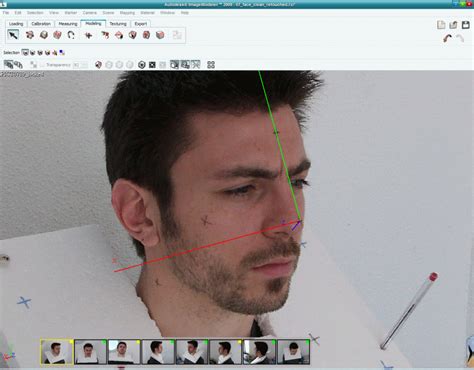Open the File menu
The image size is (474, 370).
point(6,13)
